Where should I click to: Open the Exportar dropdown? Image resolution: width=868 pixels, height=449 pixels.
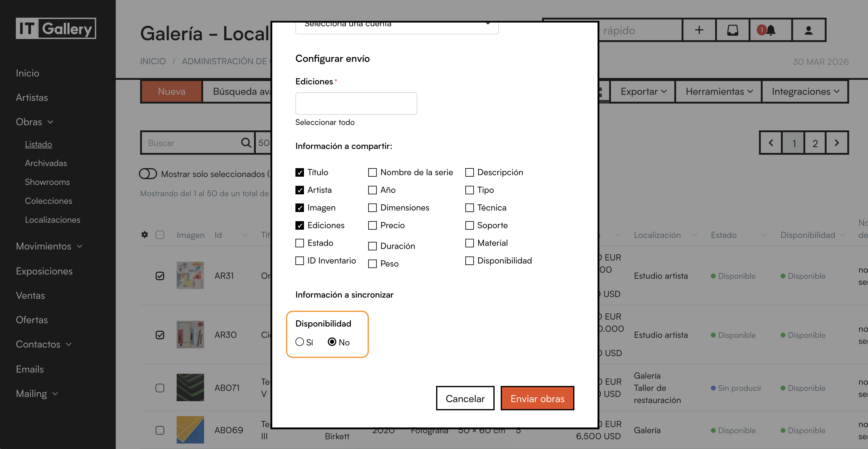(x=643, y=91)
